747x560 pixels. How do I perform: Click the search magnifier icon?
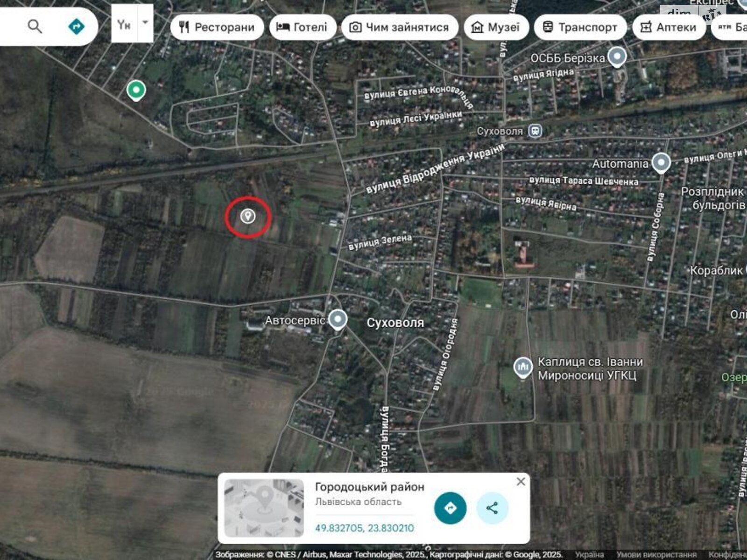pos(35,27)
